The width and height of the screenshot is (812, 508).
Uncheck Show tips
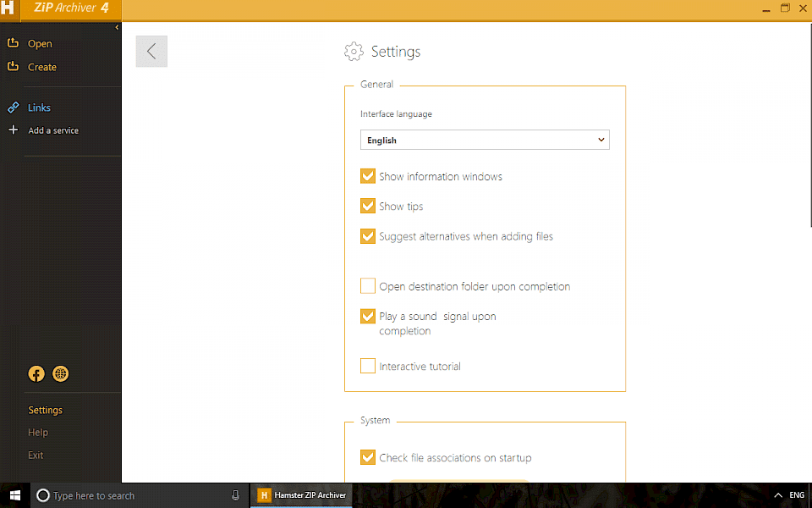(368, 206)
